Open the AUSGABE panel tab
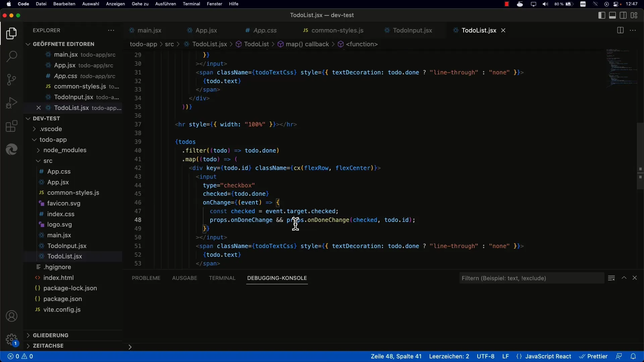 pos(184,278)
